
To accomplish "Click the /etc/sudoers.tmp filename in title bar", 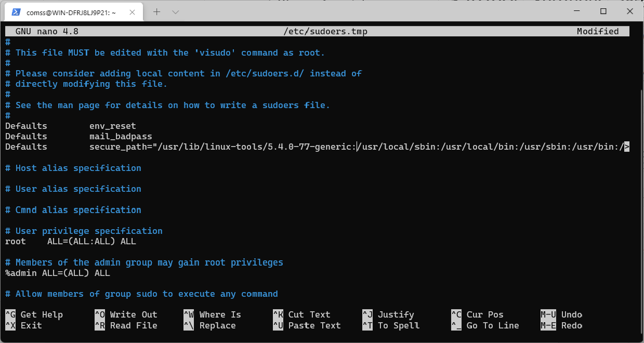I will (325, 32).
